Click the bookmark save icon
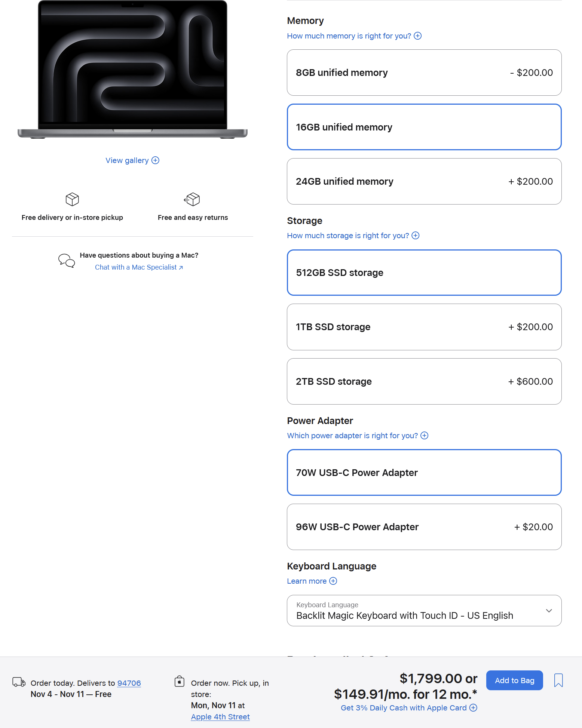582x728 pixels. coord(558,680)
